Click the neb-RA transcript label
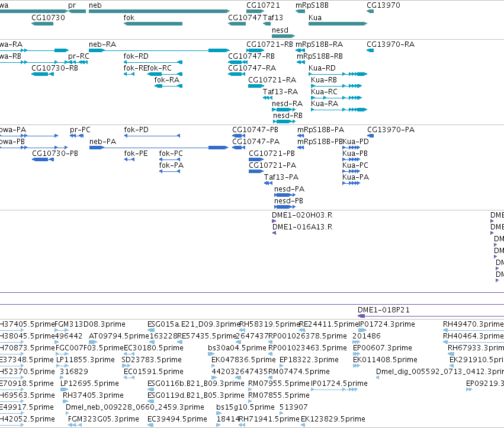 (x=102, y=44)
